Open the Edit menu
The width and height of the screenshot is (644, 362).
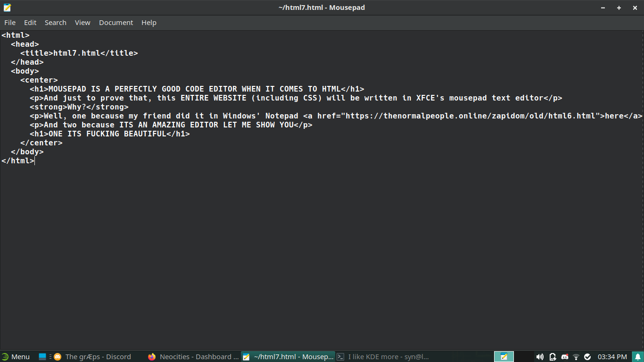pyautogui.click(x=30, y=23)
